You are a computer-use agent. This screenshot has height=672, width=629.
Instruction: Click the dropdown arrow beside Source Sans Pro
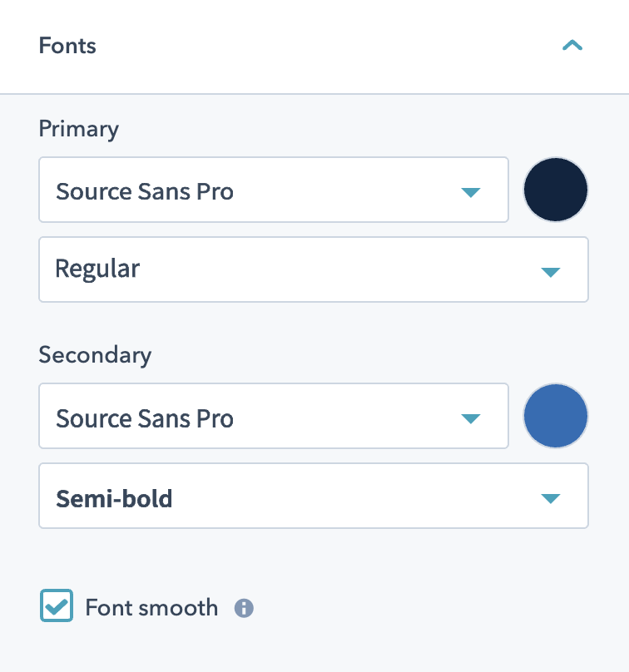(471, 190)
